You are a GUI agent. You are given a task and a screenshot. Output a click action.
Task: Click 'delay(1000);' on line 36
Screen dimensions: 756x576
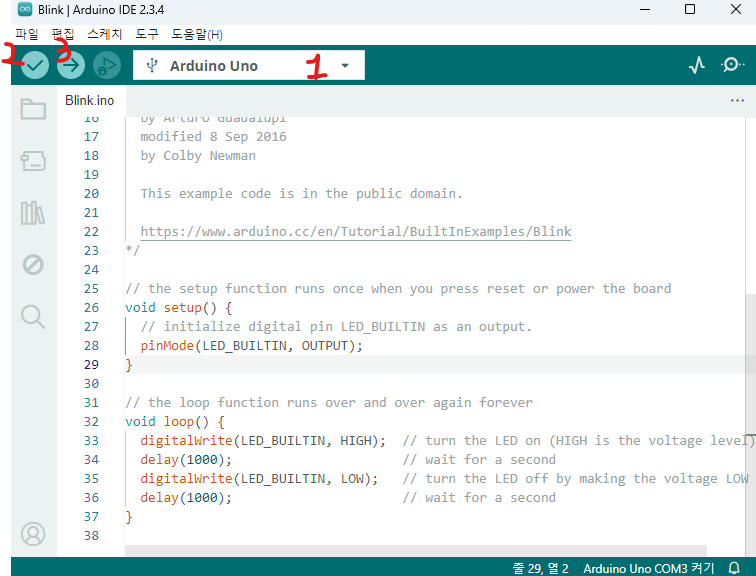pyautogui.click(x=186, y=497)
